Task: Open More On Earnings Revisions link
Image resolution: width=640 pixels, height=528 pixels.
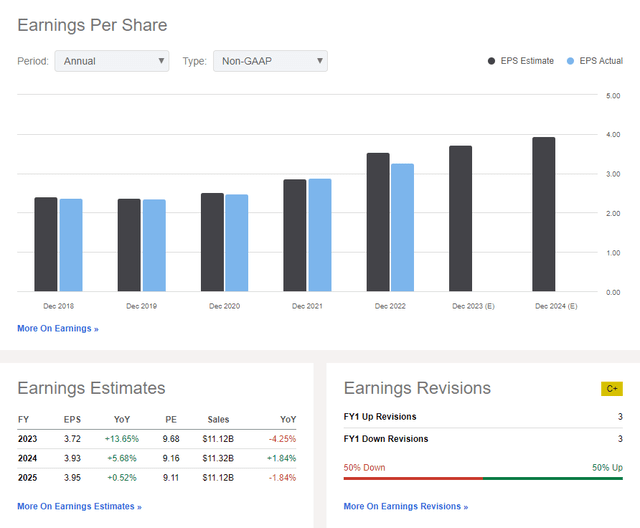Action: click(405, 506)
